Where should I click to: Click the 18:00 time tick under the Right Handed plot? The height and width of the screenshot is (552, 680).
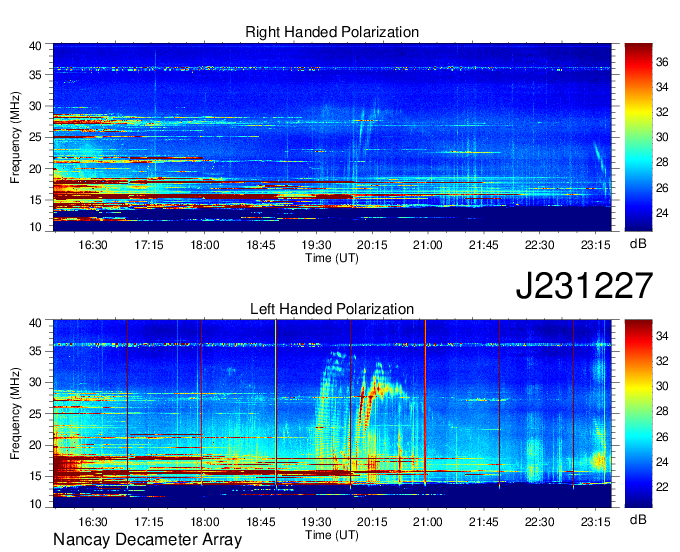pyautogui.click(x=205, y=245)
